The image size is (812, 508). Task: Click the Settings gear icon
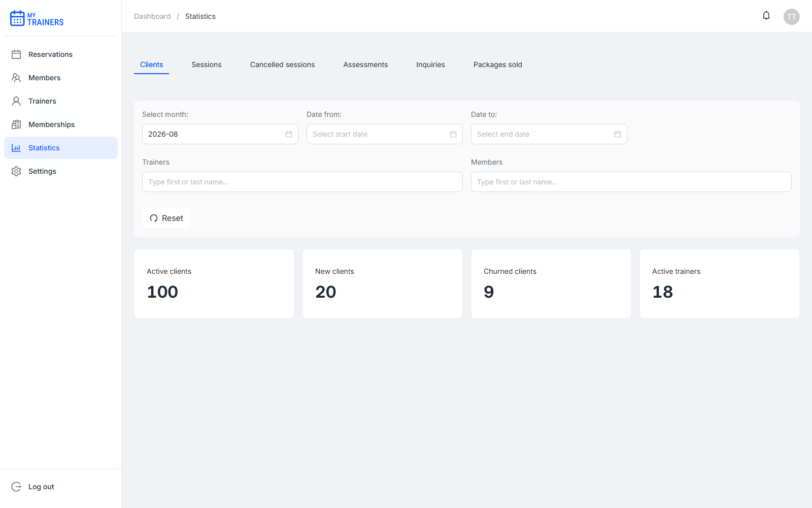pyautogui.click(x=16, y=171)
